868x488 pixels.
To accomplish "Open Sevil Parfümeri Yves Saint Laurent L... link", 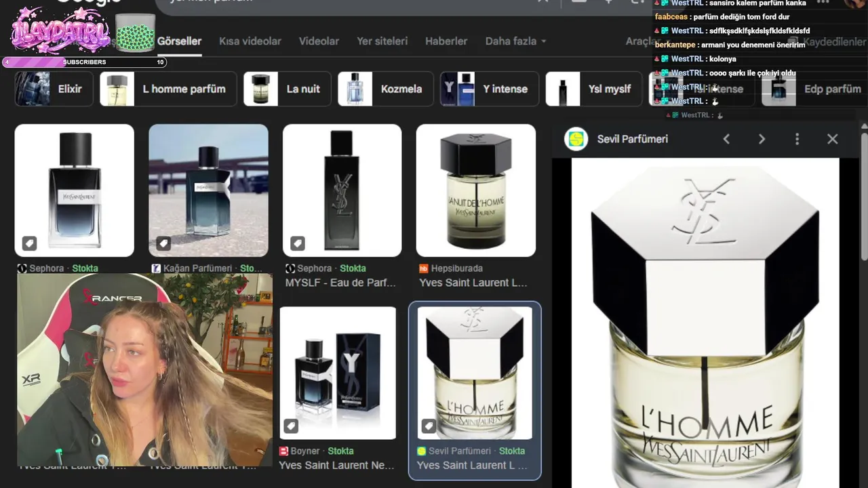I will 472,465.
